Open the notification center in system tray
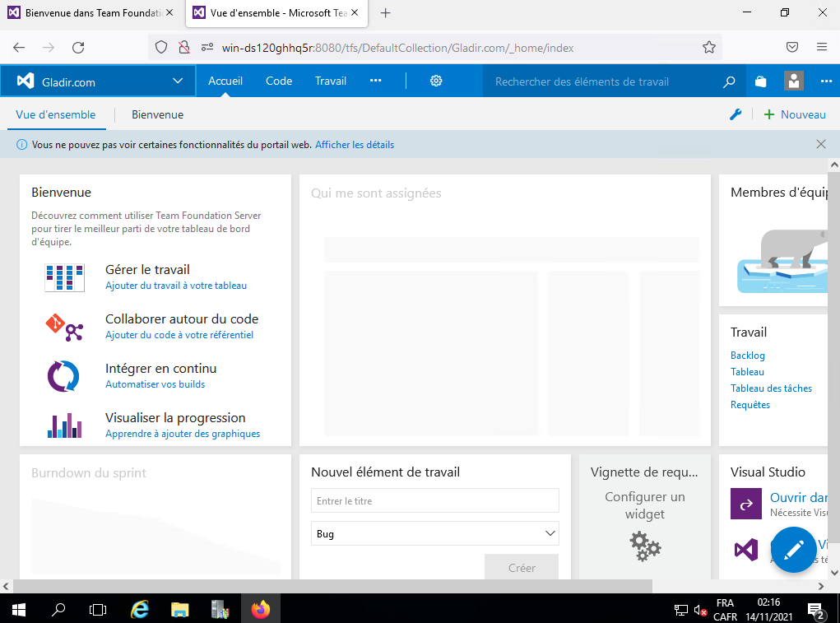The width and height of the screenshot is (840, 623). tap(816, 610)
